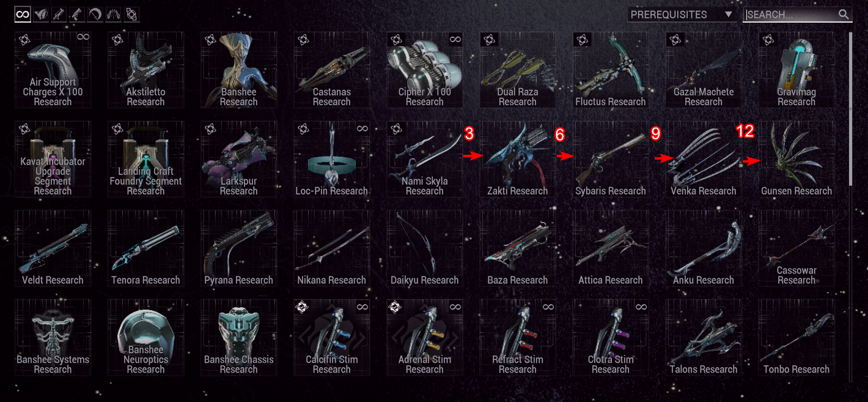
Task: Click the vertical scrollbar on the right
Action: click(850, 108)
